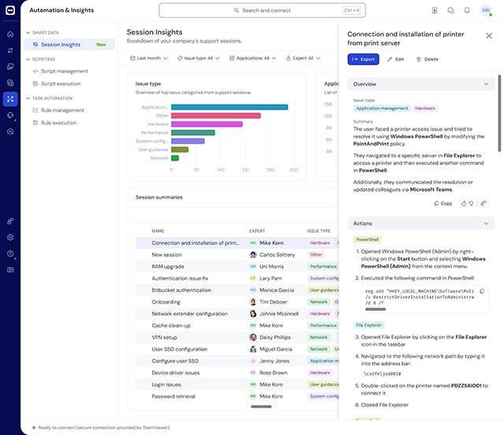This screenshot has height=435, width=504.
Task: Click the blue Export button
Action: [363, 59]
